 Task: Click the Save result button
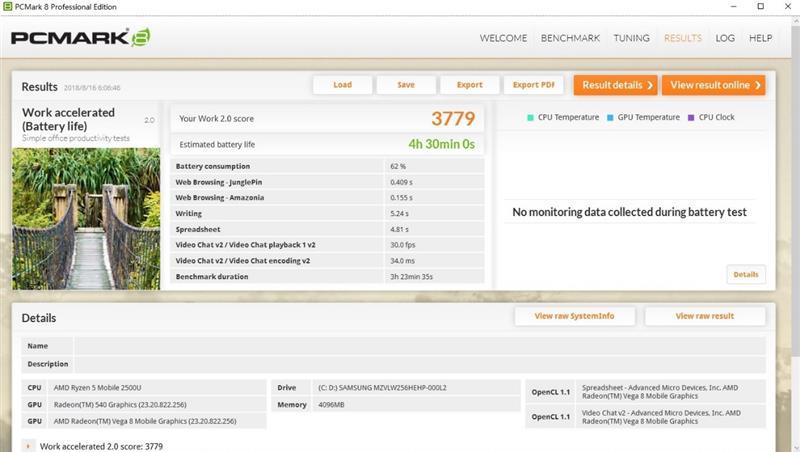coord(405,85)
